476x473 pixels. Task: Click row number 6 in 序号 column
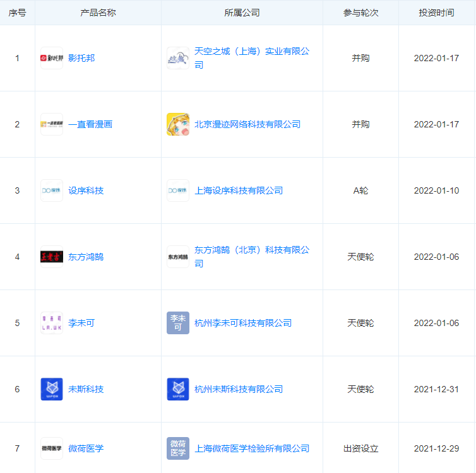point(17,389)
